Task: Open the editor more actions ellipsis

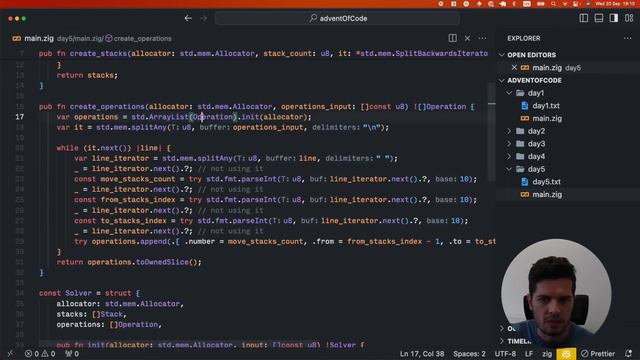Action: tap(482, 38)
